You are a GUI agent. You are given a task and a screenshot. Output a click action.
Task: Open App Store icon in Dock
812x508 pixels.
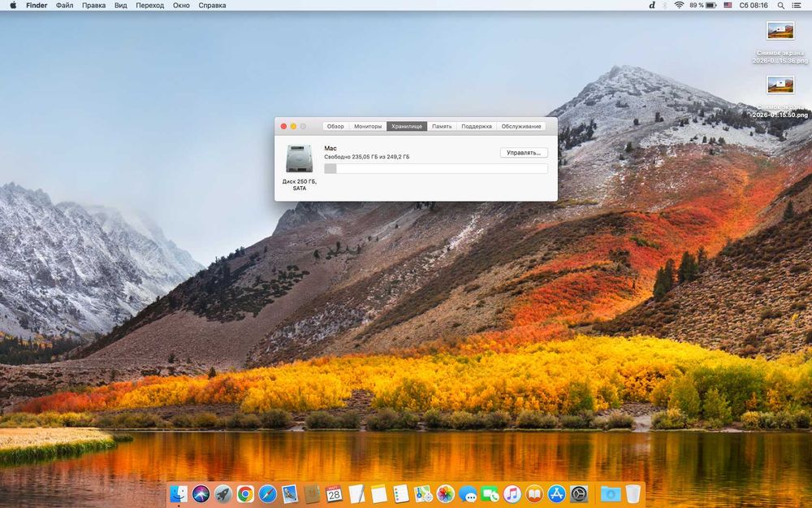(x=557, y=494)
